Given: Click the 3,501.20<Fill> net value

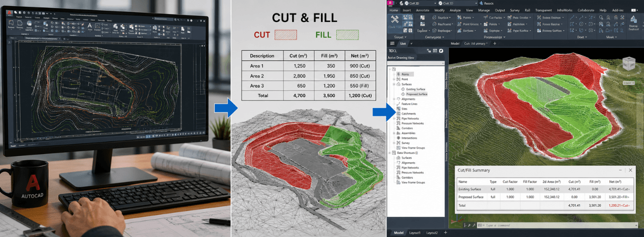Looking at the screenshot, I should (619, 197).
